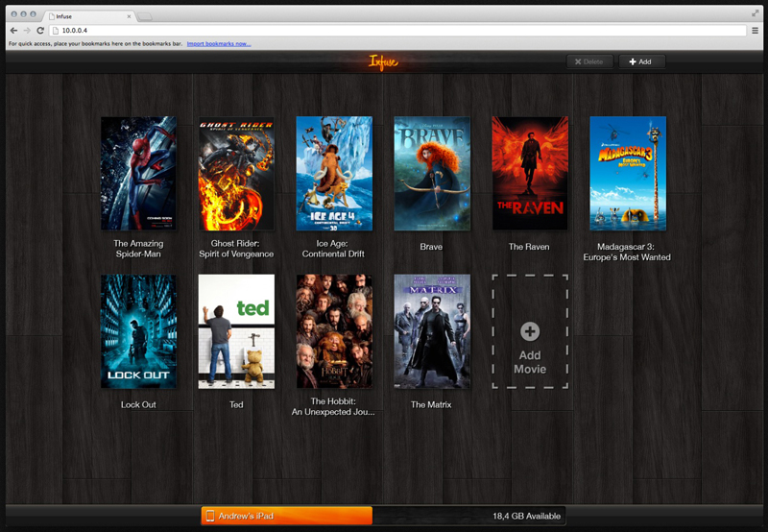Click the Add button in header

(641, 61)
